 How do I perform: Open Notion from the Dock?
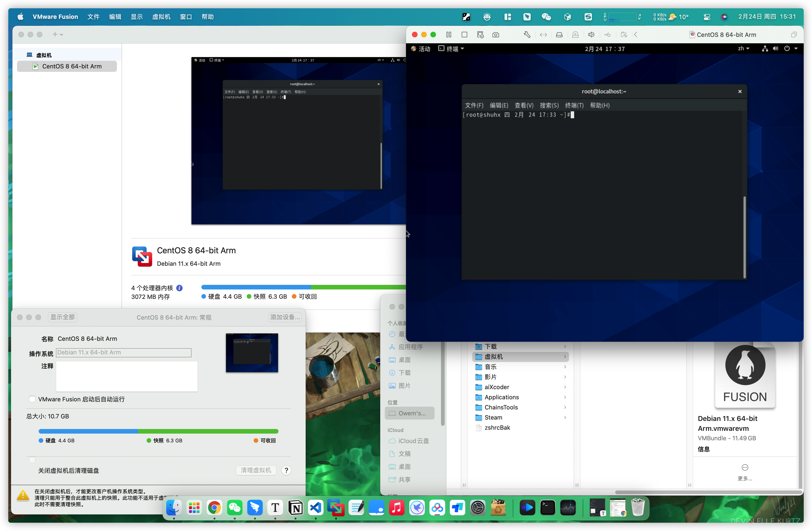pyautogui.click(x=296, y=508)
